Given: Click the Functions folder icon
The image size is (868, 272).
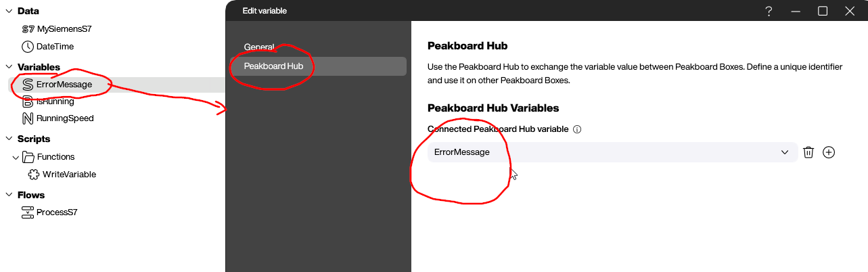Looking at the screenshot, I should 28,156.
